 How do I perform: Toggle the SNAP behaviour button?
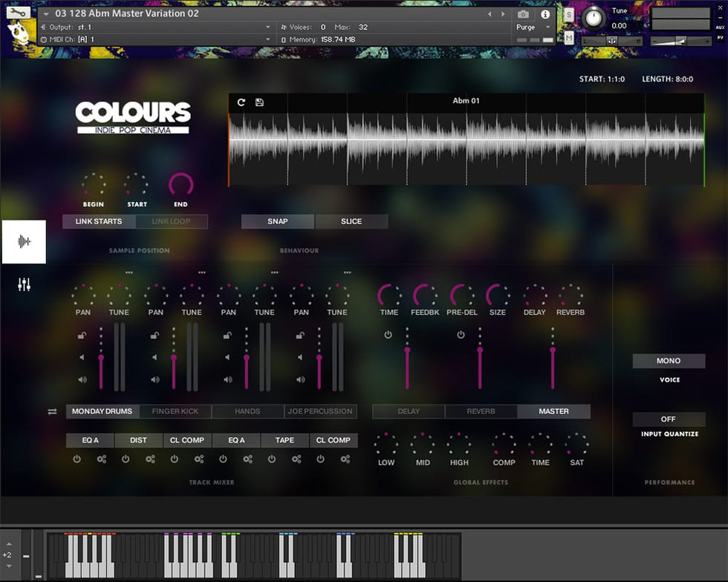[x=278, y=221]
